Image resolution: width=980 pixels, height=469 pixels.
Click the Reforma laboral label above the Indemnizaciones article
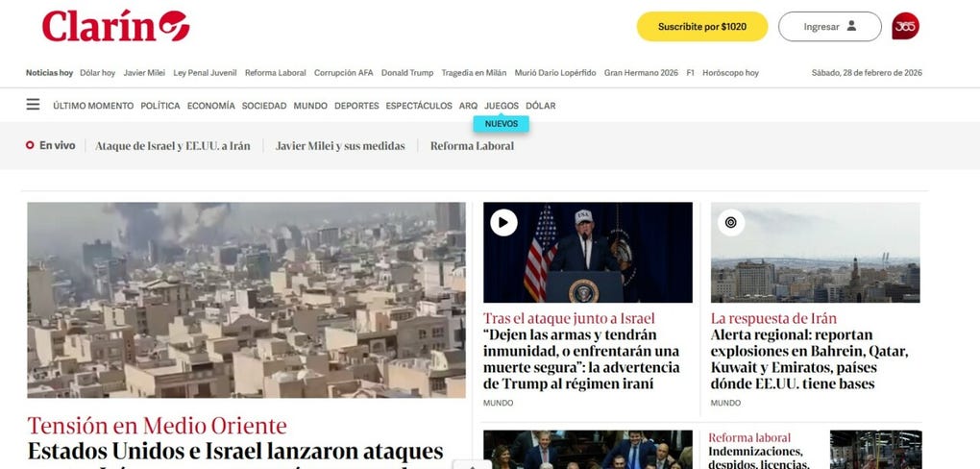(749, 437)
